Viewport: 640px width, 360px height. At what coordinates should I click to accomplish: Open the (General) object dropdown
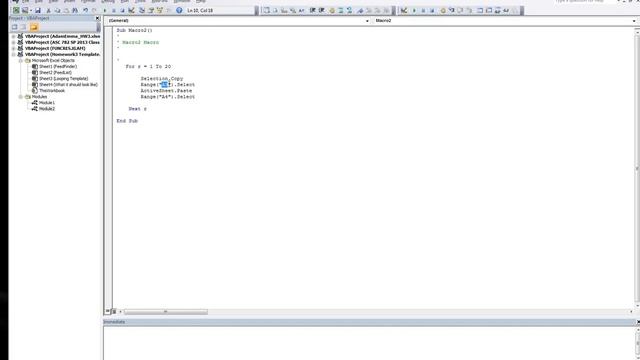click(x=367, y=20)
